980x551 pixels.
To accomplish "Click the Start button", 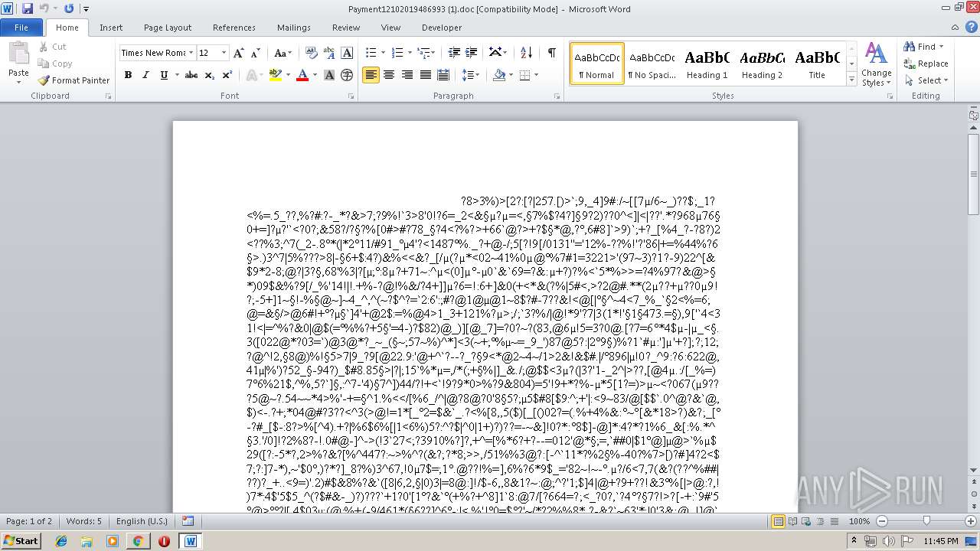I will pos(21,541).
